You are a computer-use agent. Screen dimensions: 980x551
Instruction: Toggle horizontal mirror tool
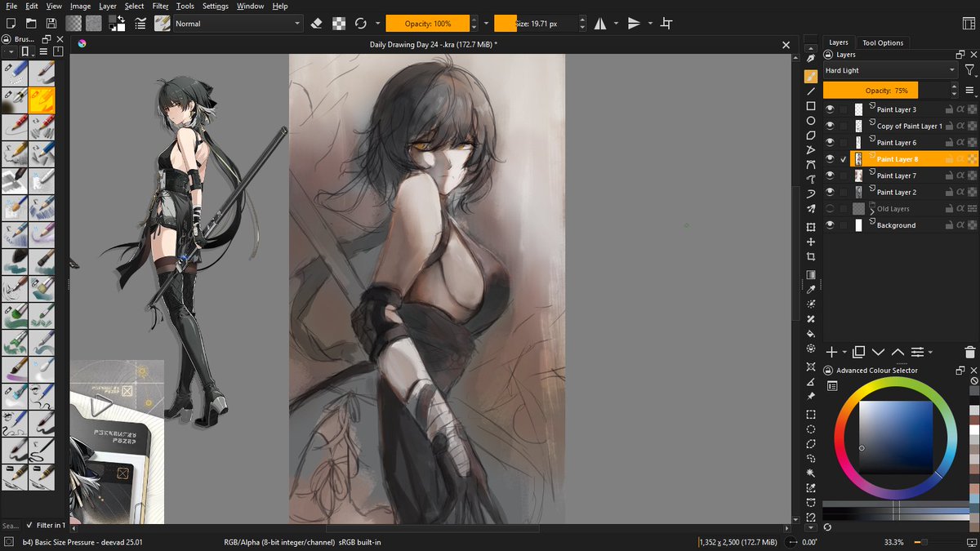600,24
